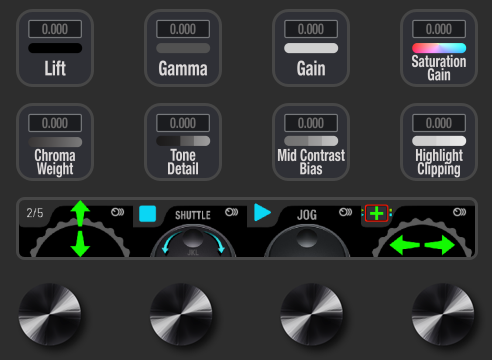The image size is (492, 360).
Task: Click the fourth metal knob under left-right arrows
Action: click(x=443, y=314)
